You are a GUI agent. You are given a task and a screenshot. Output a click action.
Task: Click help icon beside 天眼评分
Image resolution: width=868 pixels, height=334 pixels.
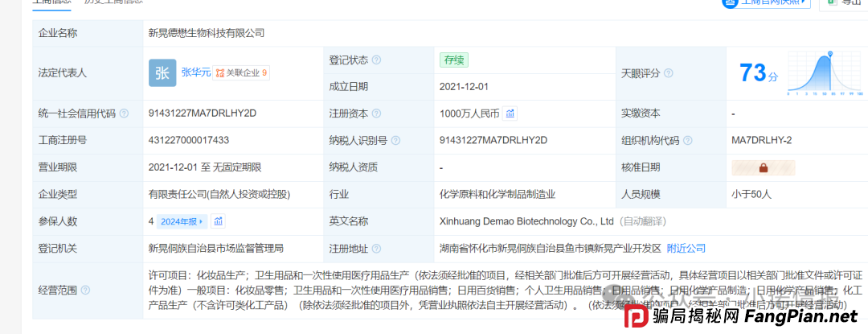[x=668, y=73]
